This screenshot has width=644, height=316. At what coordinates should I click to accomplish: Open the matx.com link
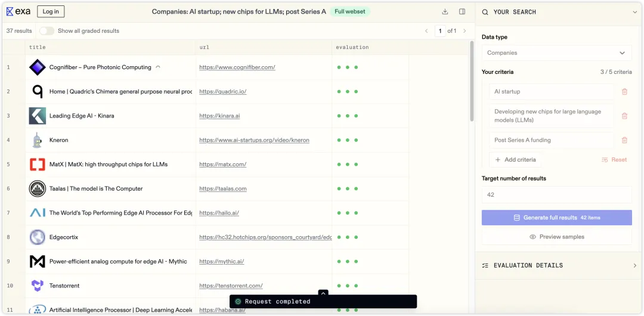coord(222,165)
